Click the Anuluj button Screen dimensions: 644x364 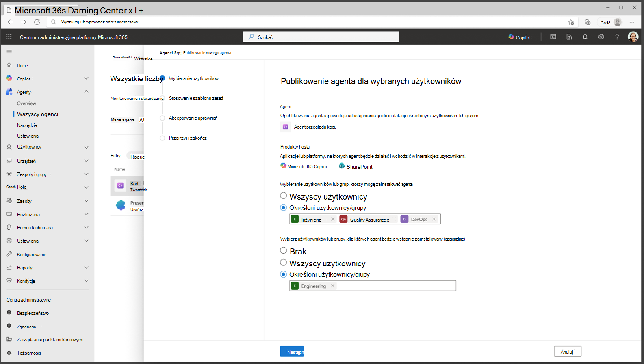point(567,351)
